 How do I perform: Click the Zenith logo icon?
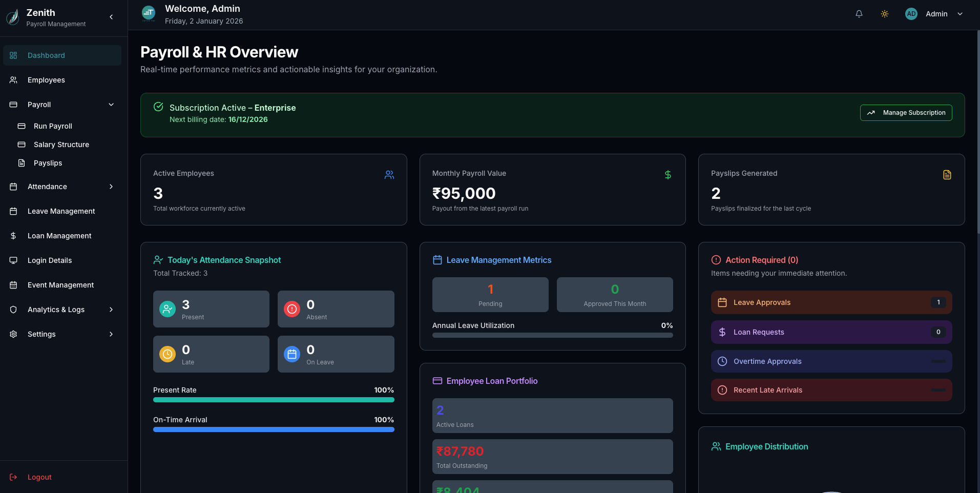(13, 17)
